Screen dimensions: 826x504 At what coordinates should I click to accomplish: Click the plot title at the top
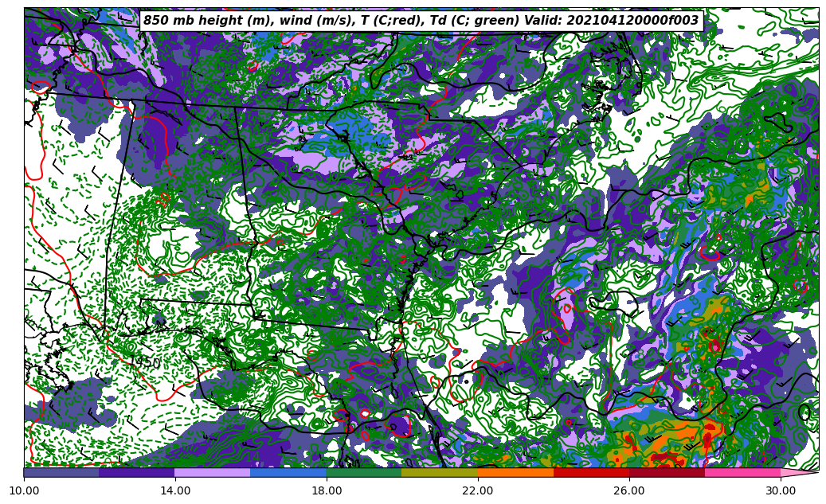(421, 21)
